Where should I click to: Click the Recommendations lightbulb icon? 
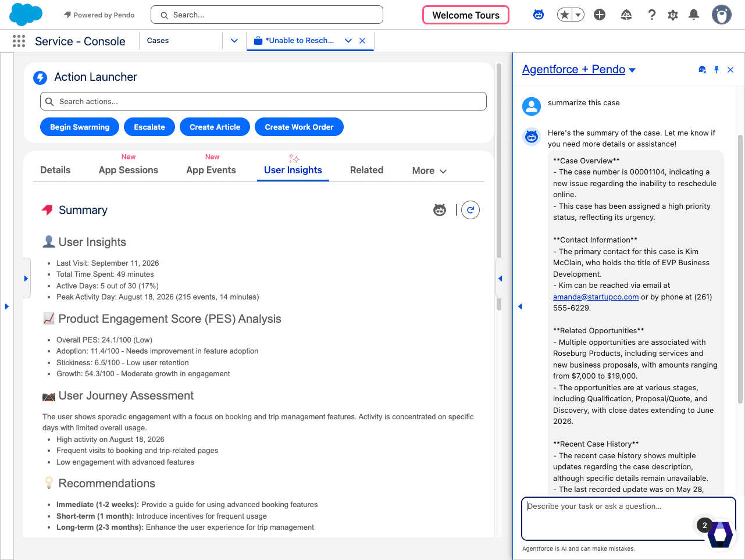pos(49,483)
